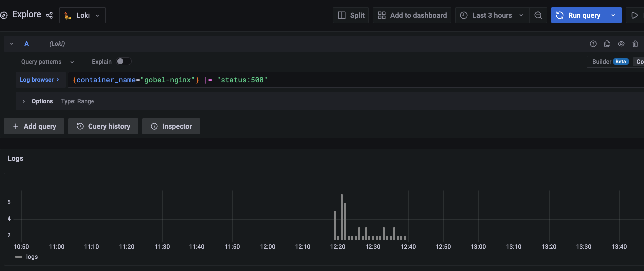The image size is (644, 271).
Task: Click the Explore compass icon
Action: [4, 15]
